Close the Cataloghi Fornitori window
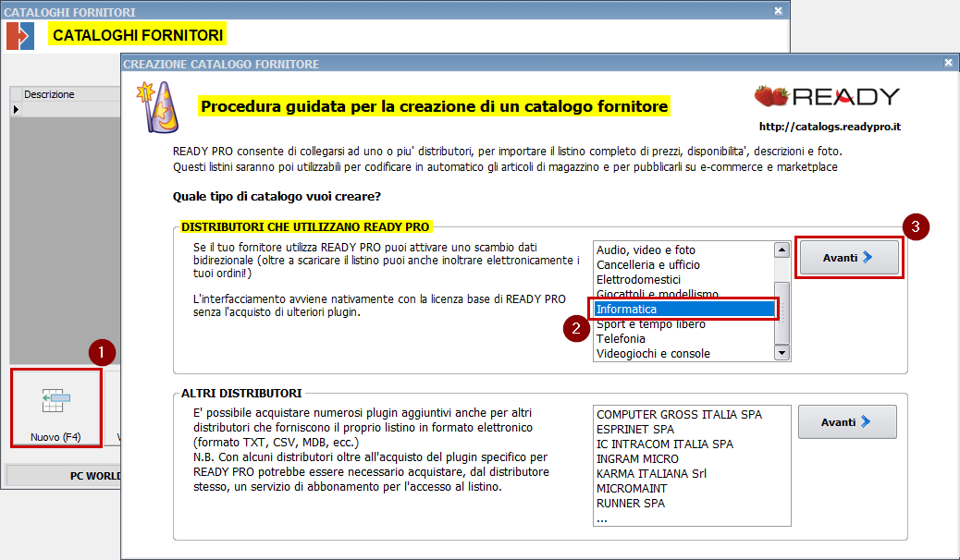Screen dimensions: 960x560 778,10
